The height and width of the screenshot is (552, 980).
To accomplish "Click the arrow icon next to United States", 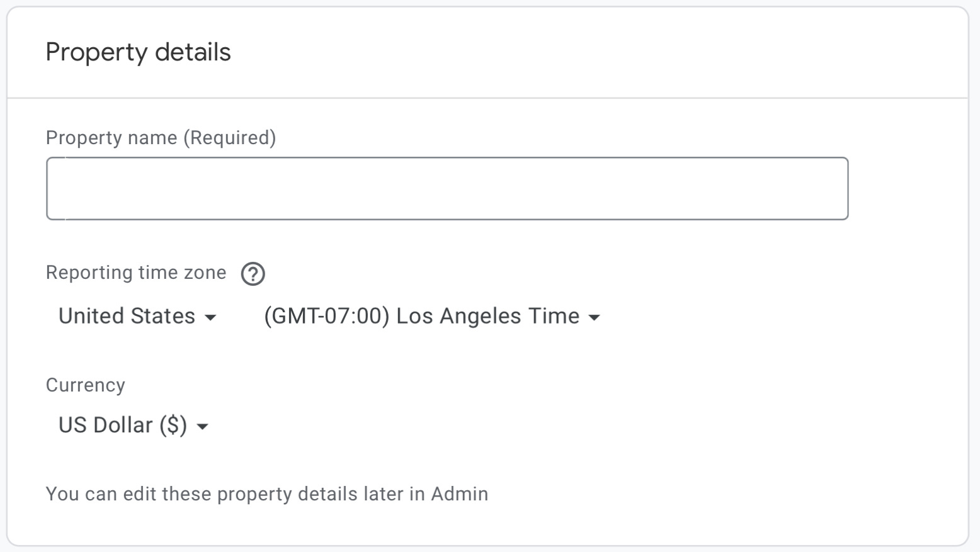I will tap(211, 318).
